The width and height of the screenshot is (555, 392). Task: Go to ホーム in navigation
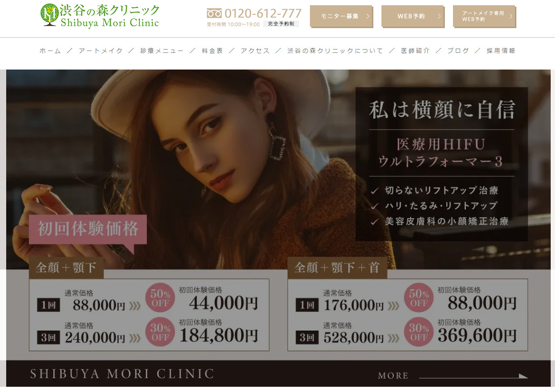coord(50,51)
